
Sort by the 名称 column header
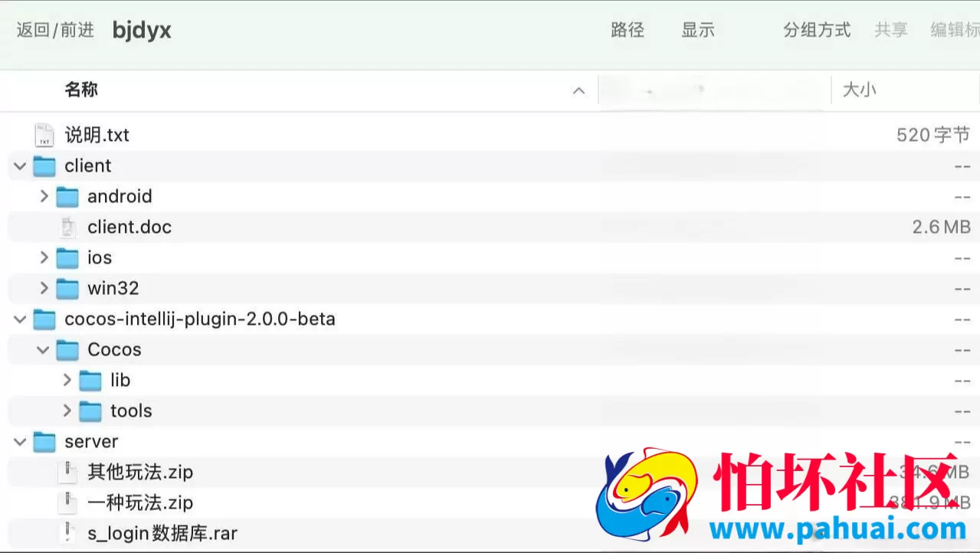click(81, 90)
